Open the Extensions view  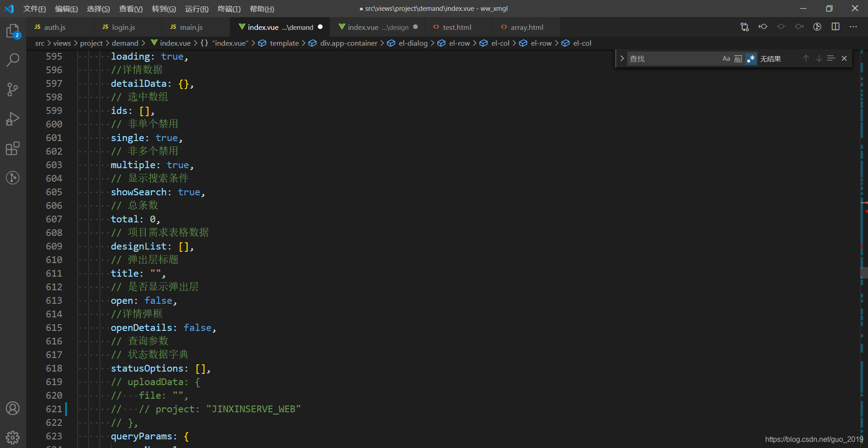[13, 148]
